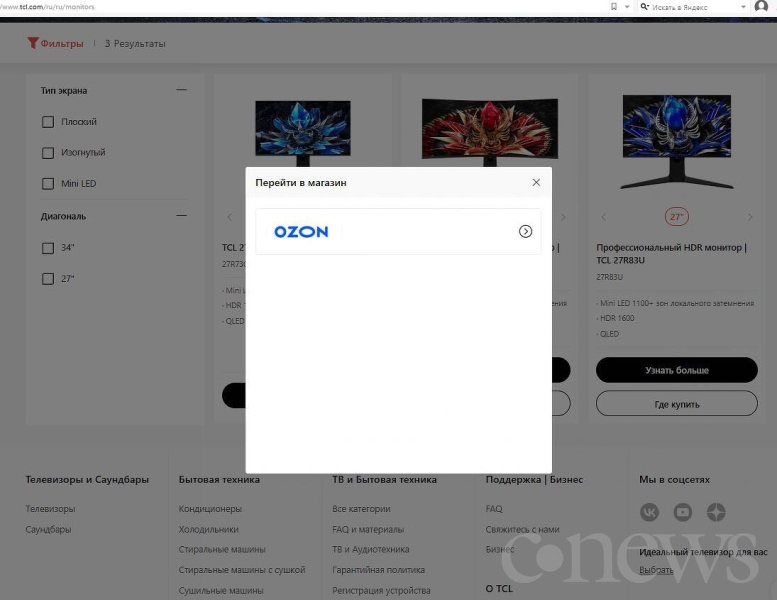
Task: Click the HDR 1600 feature on 27R83U
Action: (615, 318)
